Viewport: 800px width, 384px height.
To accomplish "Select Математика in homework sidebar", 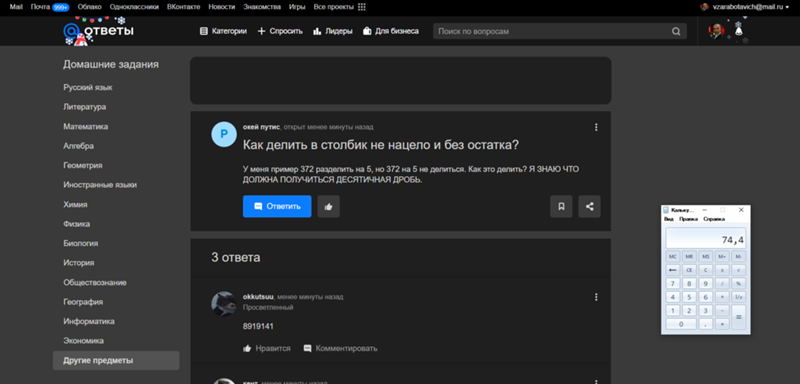I will (86, 126).
